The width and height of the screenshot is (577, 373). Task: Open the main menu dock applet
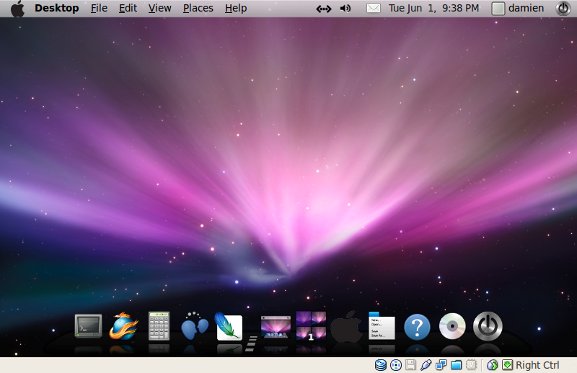click(x=382, y=326)
